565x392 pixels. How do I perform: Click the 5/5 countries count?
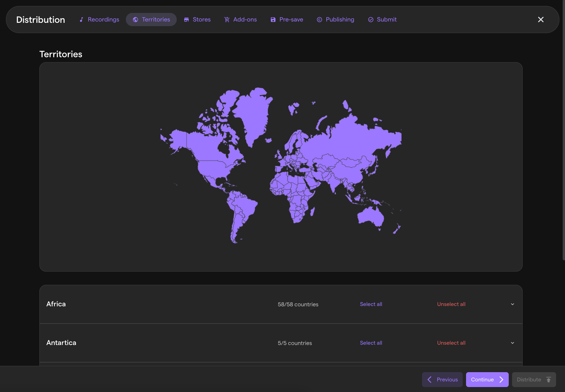pos(295,343)
